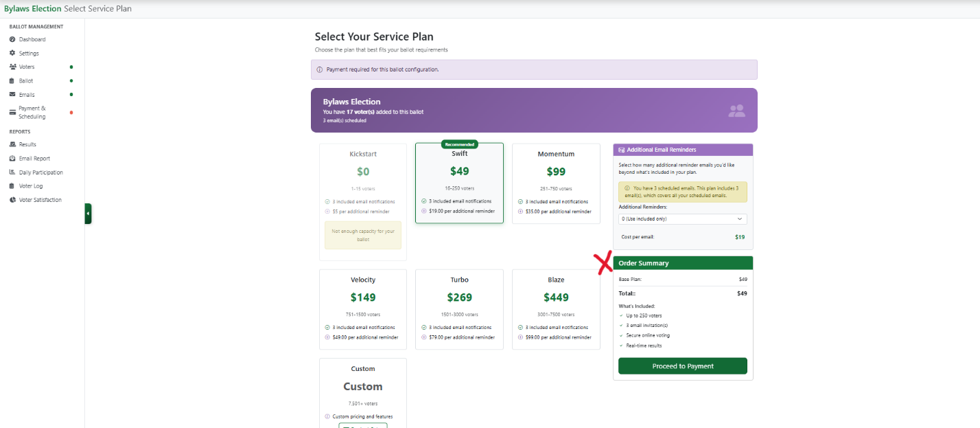The height and width of the screenshot is (428, 980).
Task: Click the Payment & Scheduling card icon
Action: coord(12,112)
